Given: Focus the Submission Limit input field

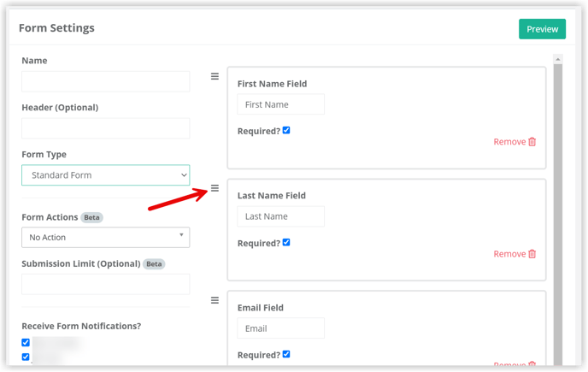Looking at the screenshot, I should (106, 284).
